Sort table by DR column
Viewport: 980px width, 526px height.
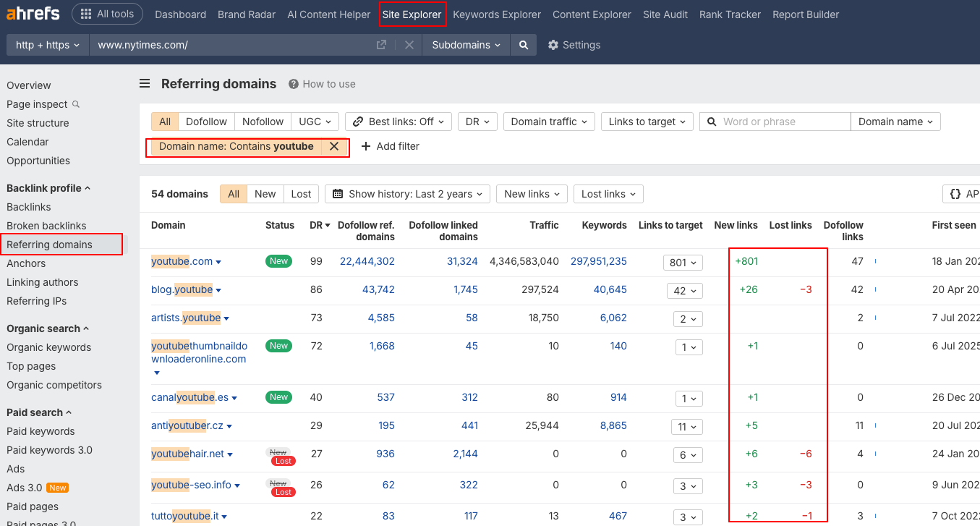pos(320,225)
